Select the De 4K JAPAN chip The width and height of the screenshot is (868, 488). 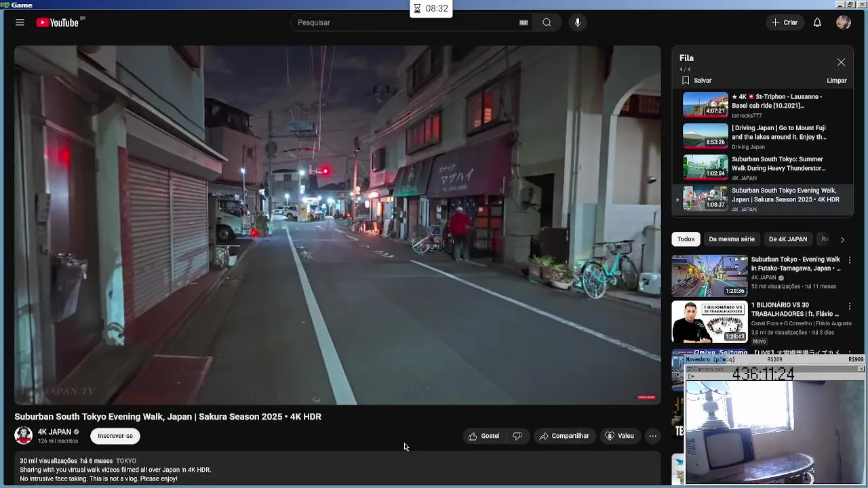point(787,239)
